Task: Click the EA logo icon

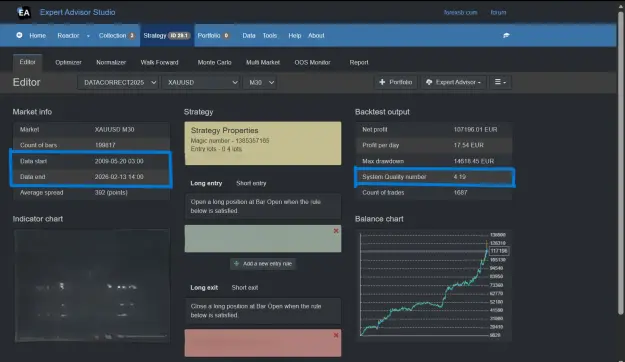Action: coord(24,13)
